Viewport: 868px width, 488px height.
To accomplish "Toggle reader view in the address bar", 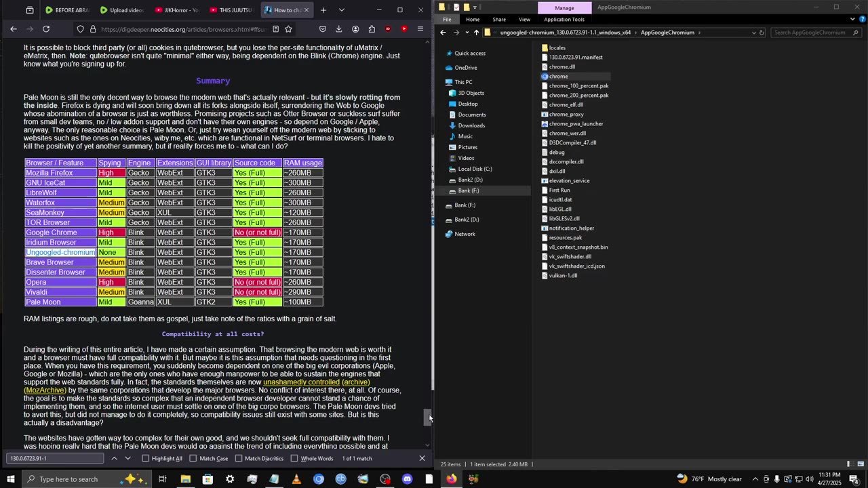I will [x=275, y=29].
